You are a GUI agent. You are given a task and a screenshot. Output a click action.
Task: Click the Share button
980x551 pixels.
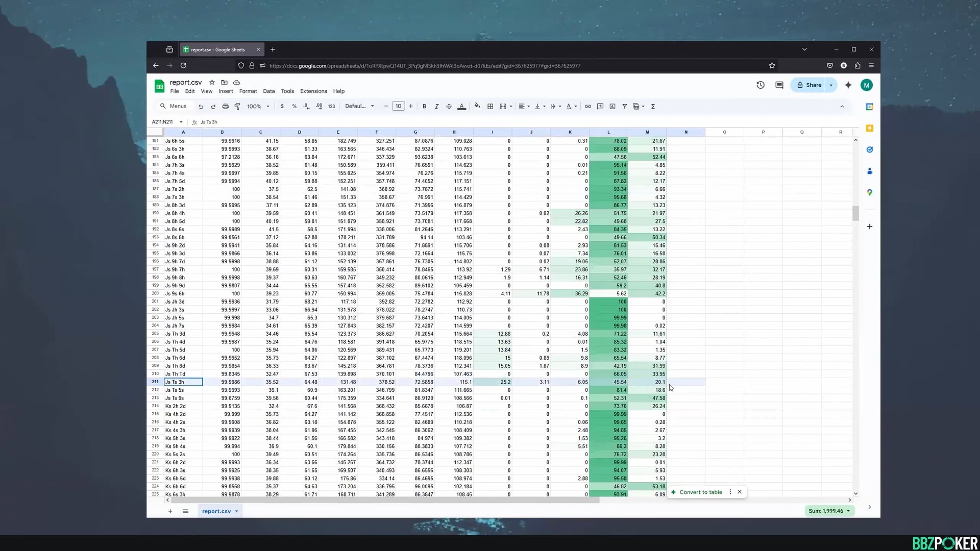click(809, 85)
